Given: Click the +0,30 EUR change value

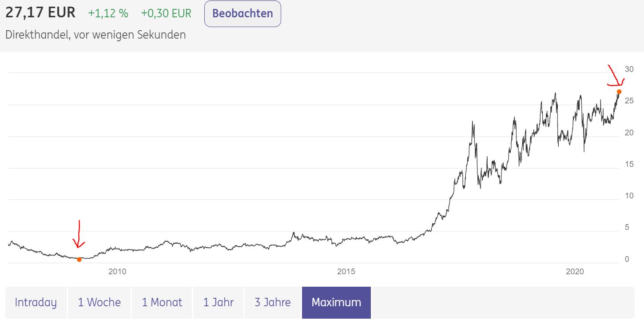Looking at the screenshot, I should (x=166, y=14).
